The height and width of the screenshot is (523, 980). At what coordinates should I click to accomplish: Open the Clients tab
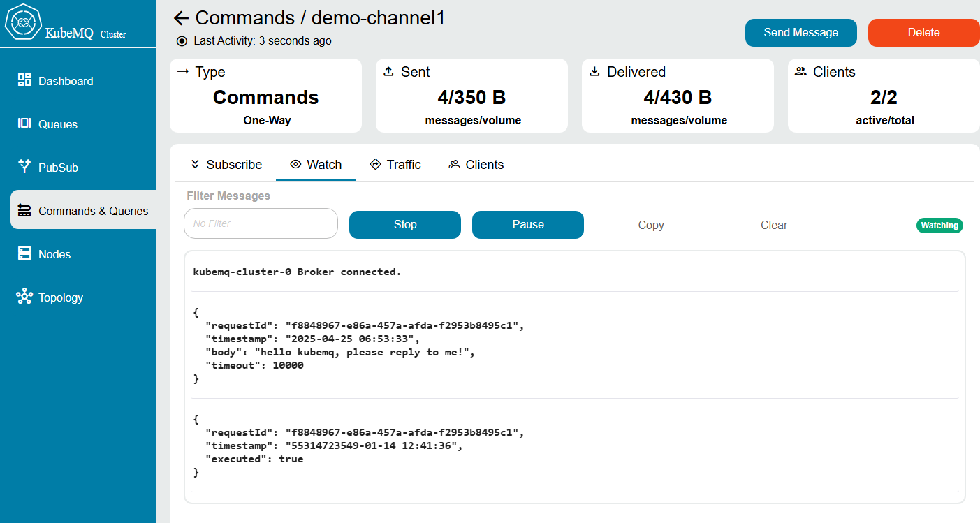click(x=476, y=165)
